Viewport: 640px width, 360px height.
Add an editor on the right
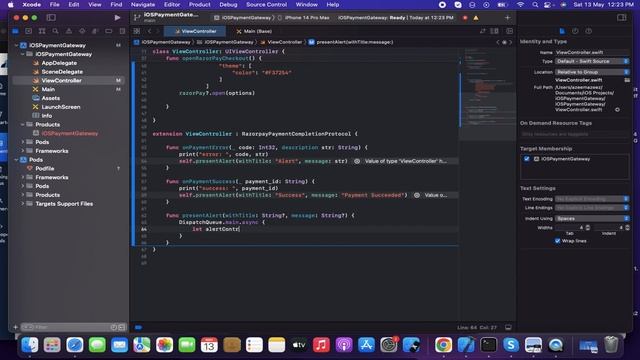(x=509, y=31)
